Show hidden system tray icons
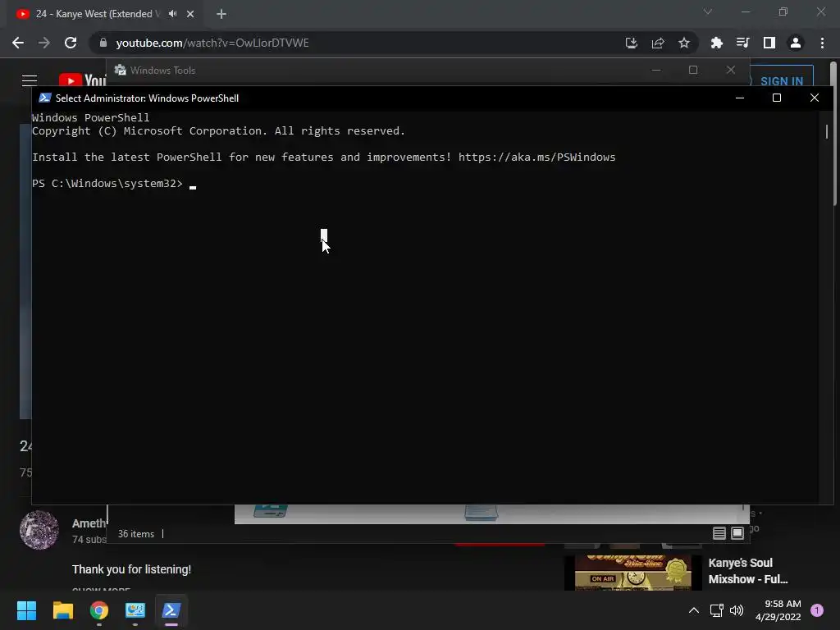 [x=694, y=610]
